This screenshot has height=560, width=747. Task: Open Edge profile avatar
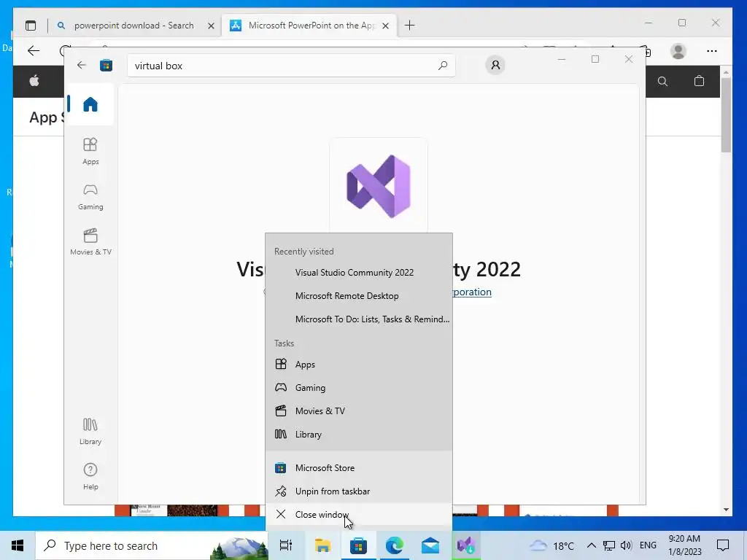click(678, 51)
